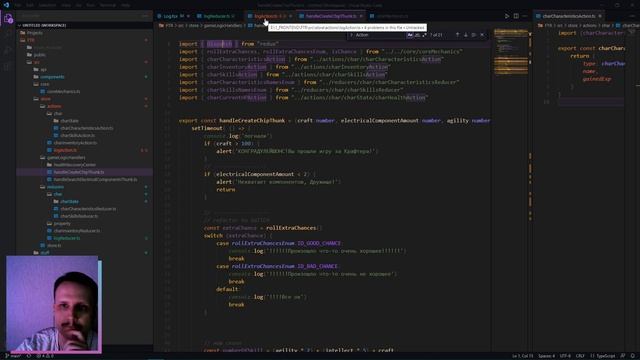Change encoding via UTF-8 status item
Image resolution: width=640 pixels, height=360 pixels.
[x=565, y=356]
